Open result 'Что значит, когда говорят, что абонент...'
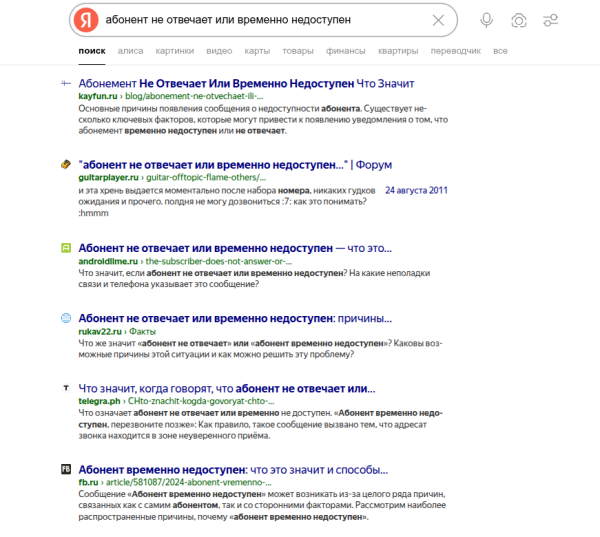This screenshot has height=537, width=600. tap(227, 388)
